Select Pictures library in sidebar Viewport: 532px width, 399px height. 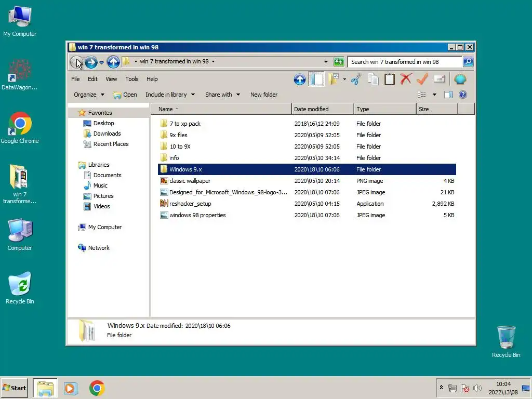[98, 196]
